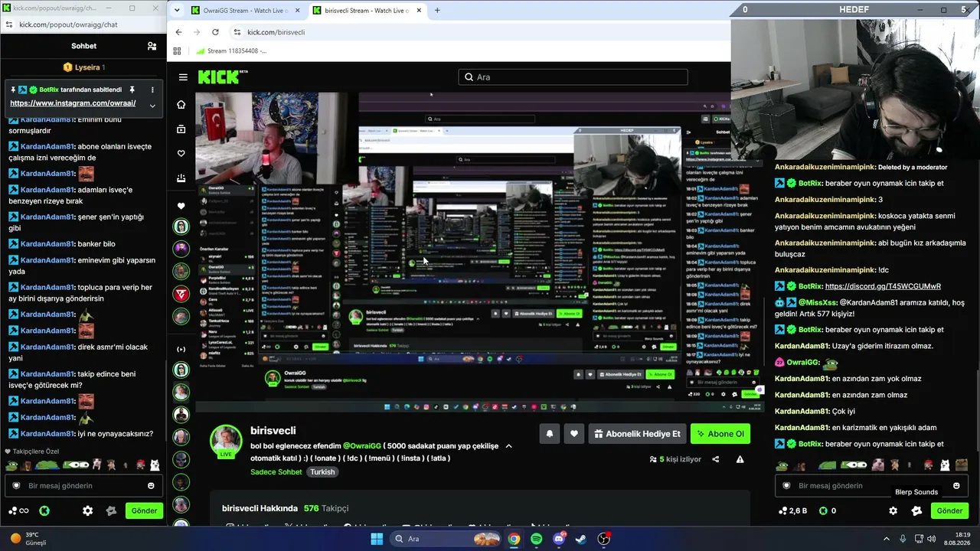Open Chrome apps grid in bookmarks bar
The image size is (980, 551).
pos(177,51)
